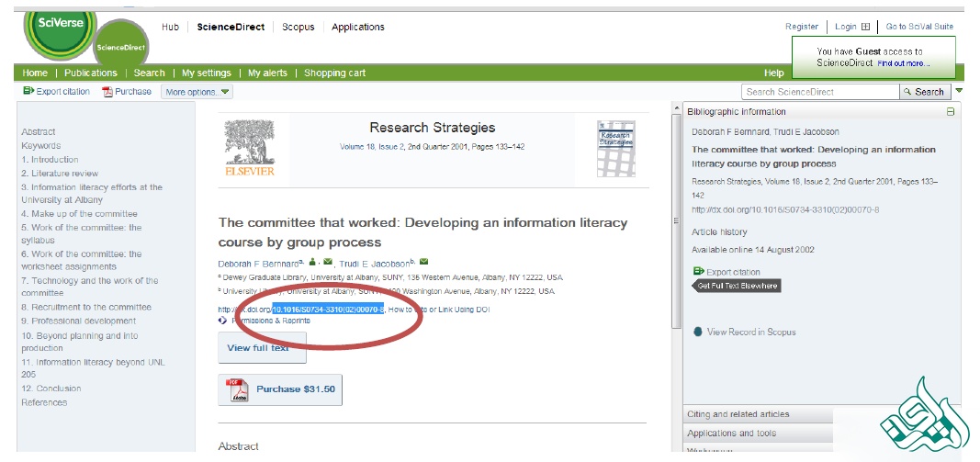
Task: Click the Search button
Action: [x=925, y=92]
